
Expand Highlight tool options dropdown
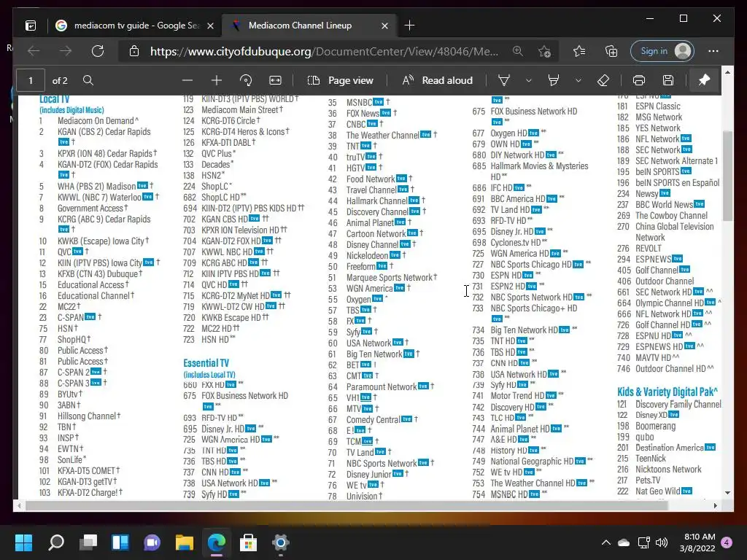(578, 80)
